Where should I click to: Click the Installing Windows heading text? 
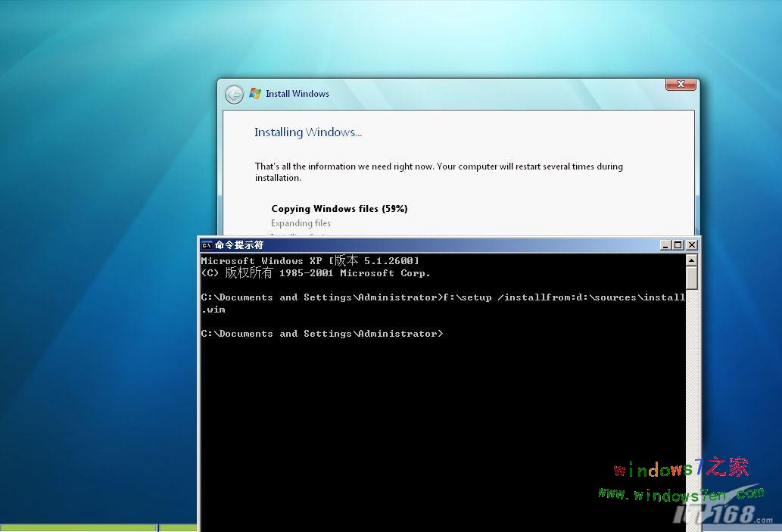tap(307, 132)
